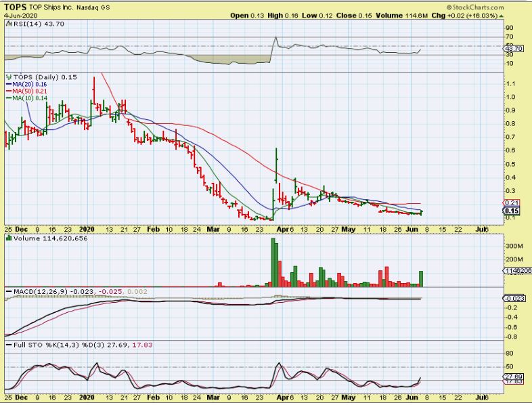Click the 43.70 RSI value tag on right axis

(513, 49)
